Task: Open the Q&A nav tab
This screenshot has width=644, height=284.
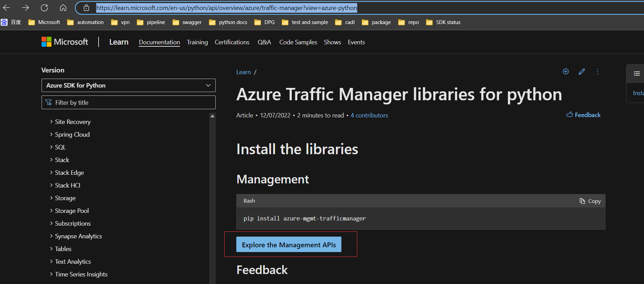Action: coord(264,42)
